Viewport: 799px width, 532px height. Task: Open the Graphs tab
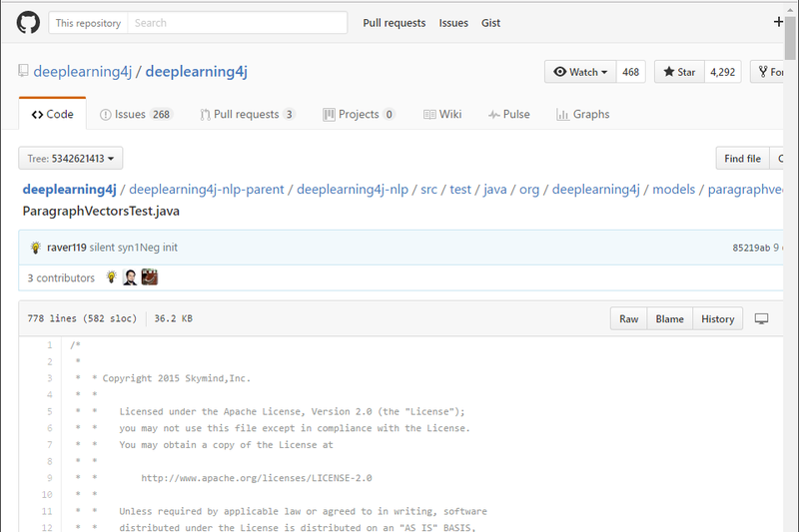[x=583, y=114]
